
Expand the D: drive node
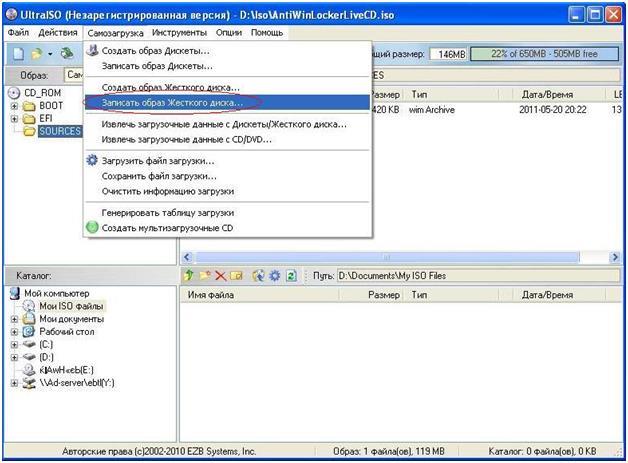(14, 357)
